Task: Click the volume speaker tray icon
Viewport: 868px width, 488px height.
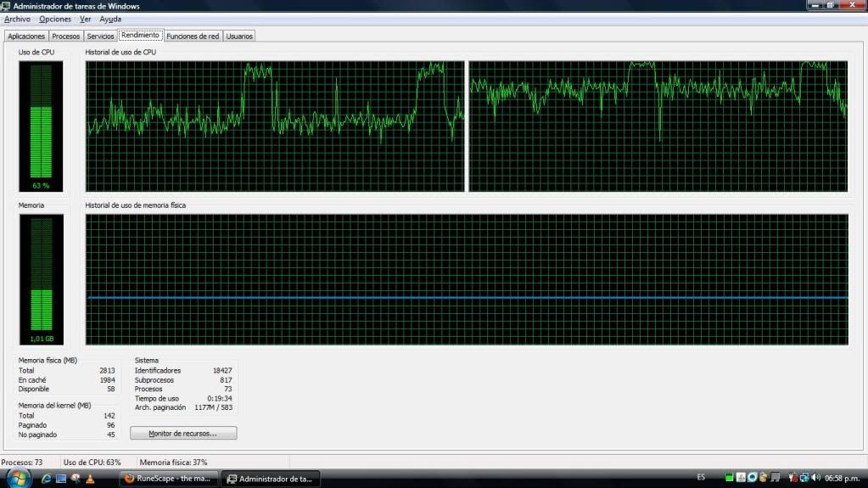Action: click(x=816, y=478)
